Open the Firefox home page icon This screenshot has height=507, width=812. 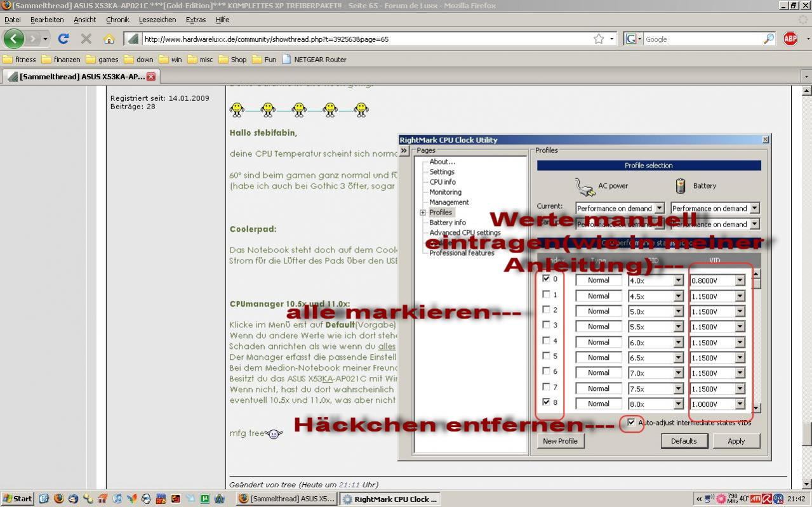coord(109,39)
